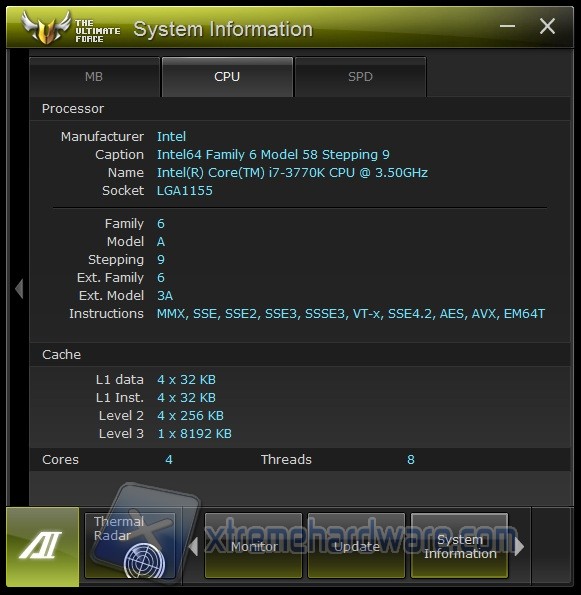581x595 pixels.
Task: Launch the Thermal Radar tool
Action: click(x=130, y=546)
